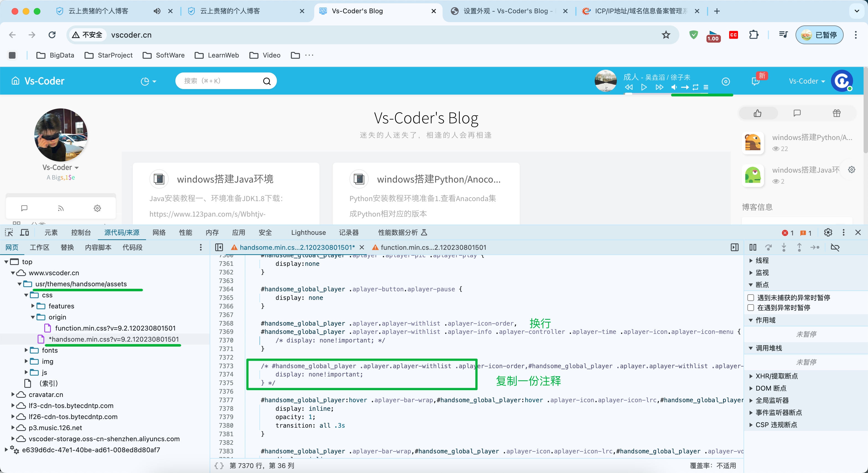Step into next function call
Image resolution: width=868 pixels, height=473 pixels.
(x=784, y=247)
